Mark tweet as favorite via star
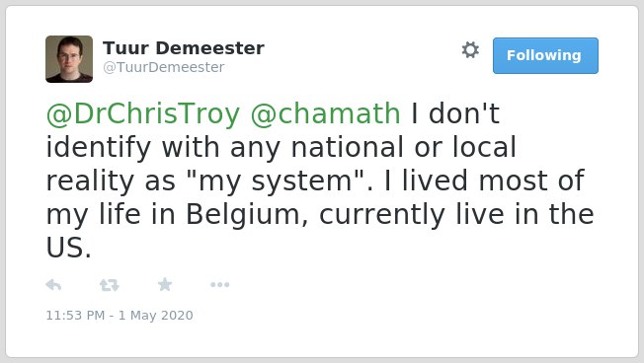Viewport: 644px width, 363px height. [165, 284]
